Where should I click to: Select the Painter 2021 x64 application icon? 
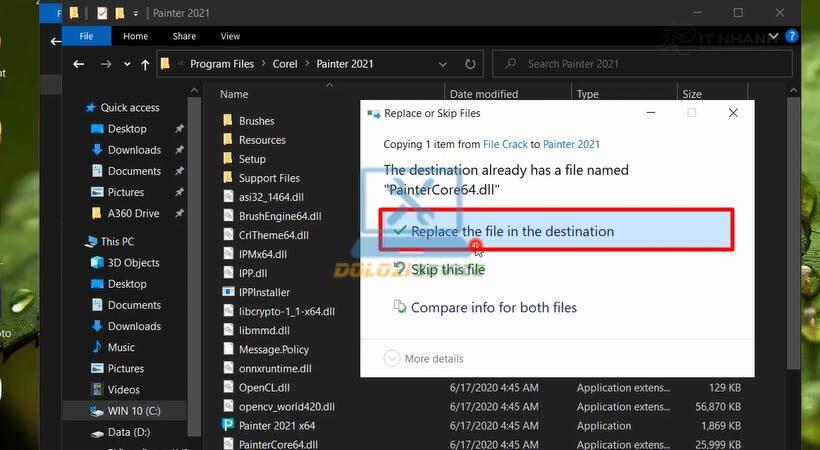tap(227, 425)
